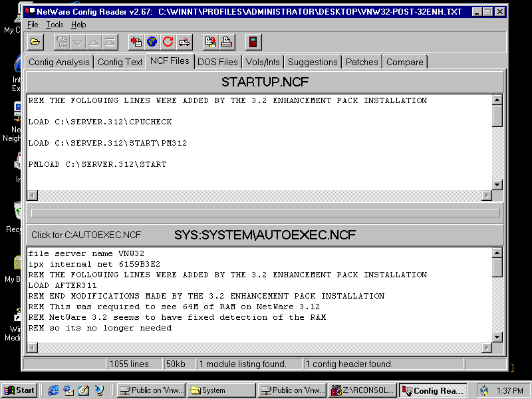Click the line 'LOAD AFTER311'
The image size is (532, 399).
click(63, 285)
